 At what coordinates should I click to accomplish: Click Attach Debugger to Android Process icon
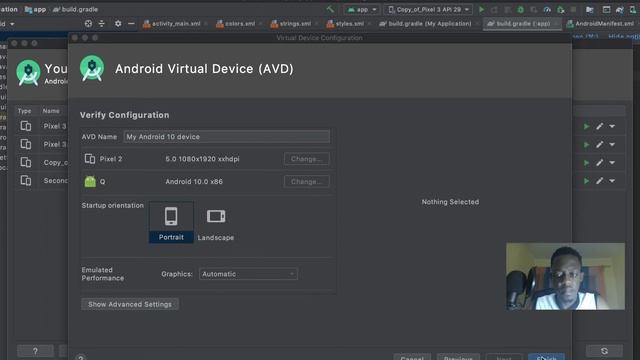[561, 9]
